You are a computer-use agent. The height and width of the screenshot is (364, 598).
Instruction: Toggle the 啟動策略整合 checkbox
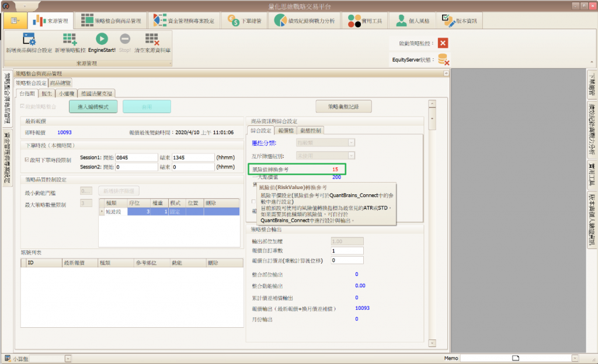[23, 106]
